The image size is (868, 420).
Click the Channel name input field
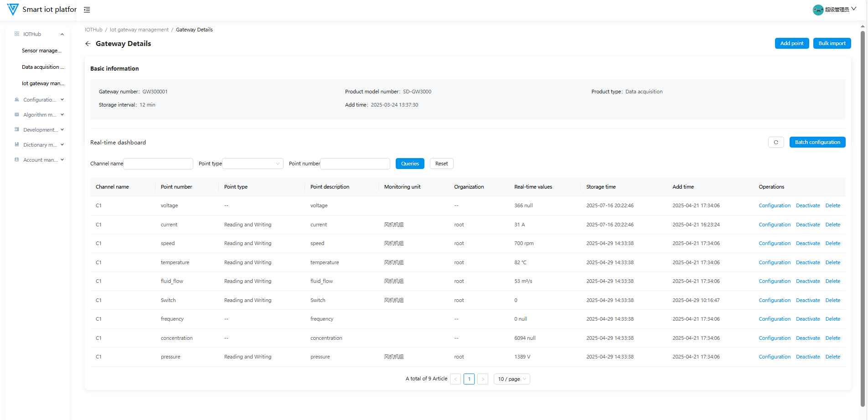[x=158, y=164]
